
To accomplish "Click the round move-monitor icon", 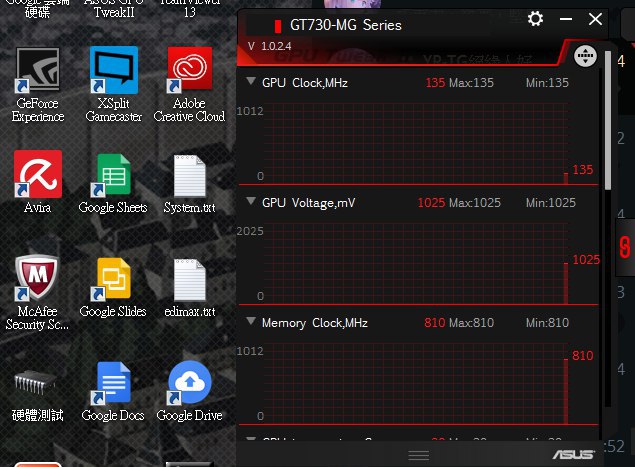I will [585, 55].
